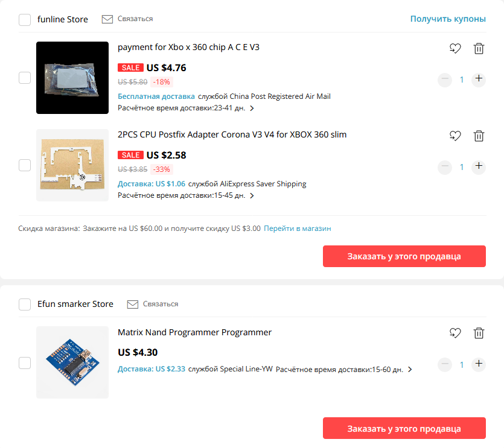This screenshot has height=448, width=504.
Task: Delete the Xbox 360 chip ACE V3 item
Action: (x=479, y=48)
